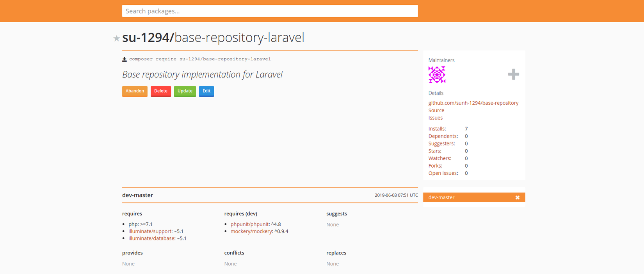Click the download icon before composer command
This screenshot has height=274, width=644.
(125, 59)
